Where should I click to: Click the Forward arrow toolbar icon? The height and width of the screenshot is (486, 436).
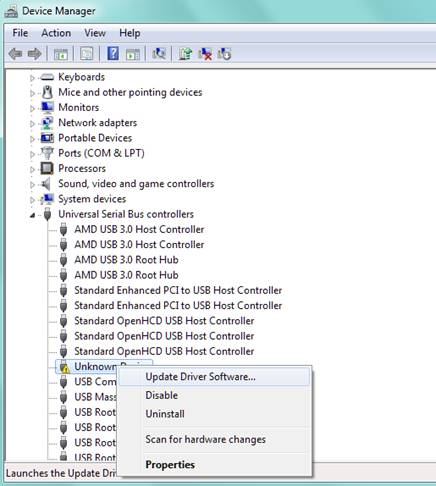[34, 54]
